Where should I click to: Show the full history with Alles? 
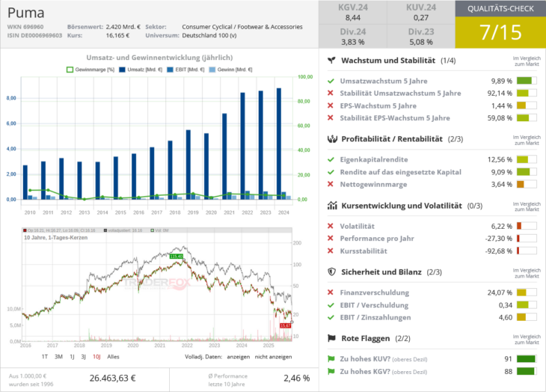[x=113, y=357]
